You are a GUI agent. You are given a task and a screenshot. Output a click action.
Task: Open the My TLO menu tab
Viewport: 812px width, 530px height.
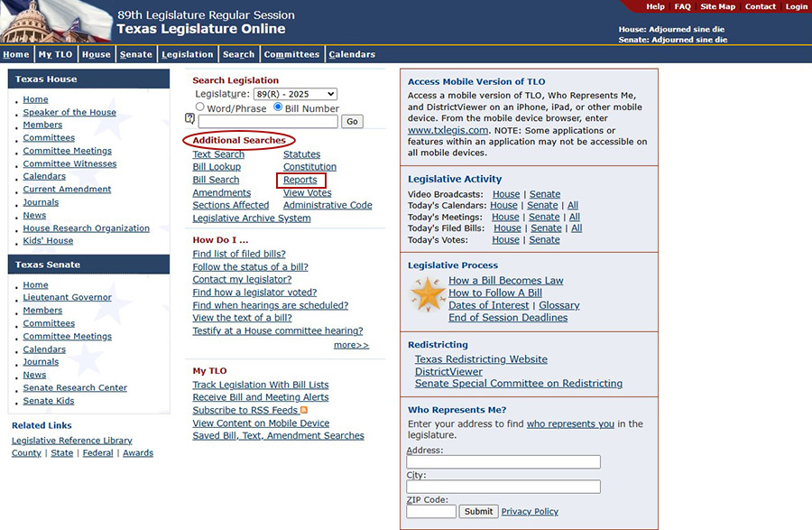click(x=55, y=54)
